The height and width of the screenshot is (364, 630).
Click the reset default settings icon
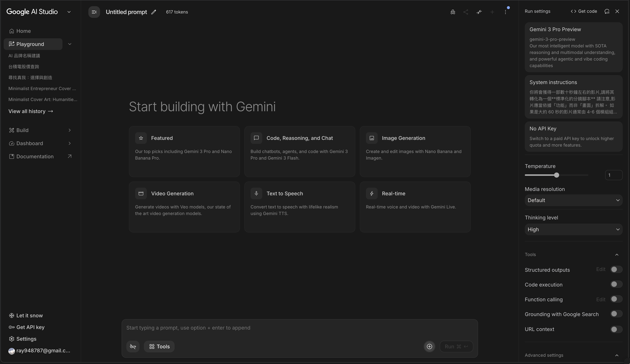[x=607, y=11]
